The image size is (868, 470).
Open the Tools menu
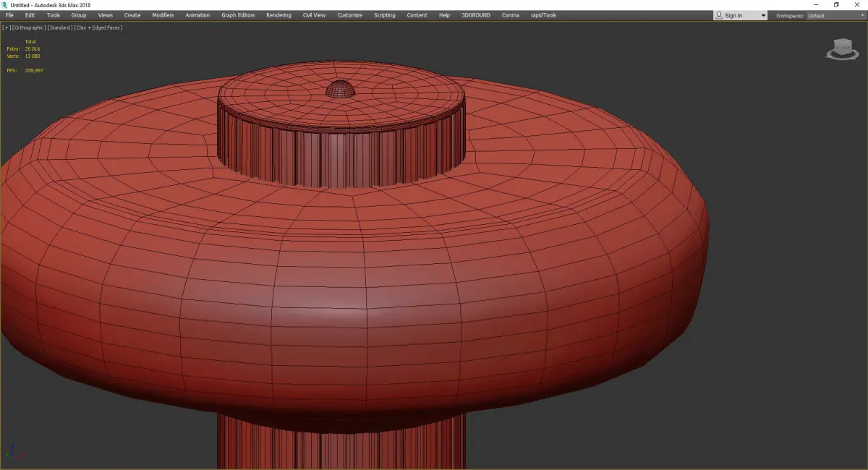[x=54, y=15]
